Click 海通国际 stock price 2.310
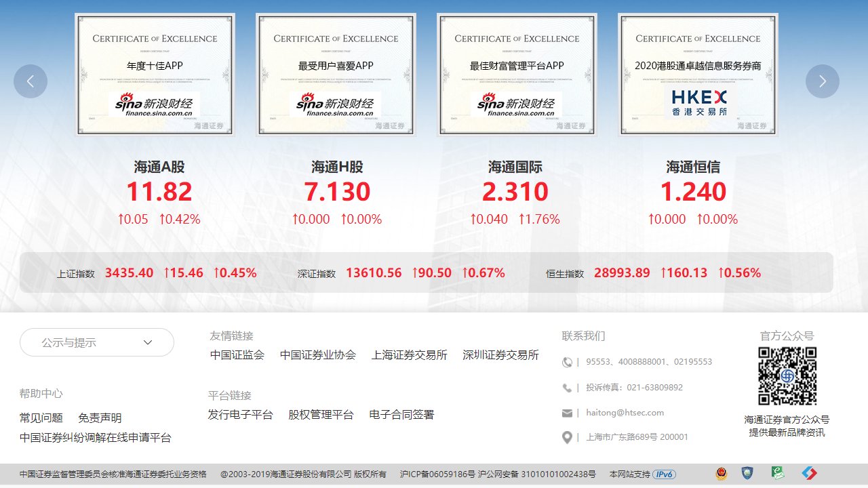Viewport: 868px width, 488px height. click(515, 192)
